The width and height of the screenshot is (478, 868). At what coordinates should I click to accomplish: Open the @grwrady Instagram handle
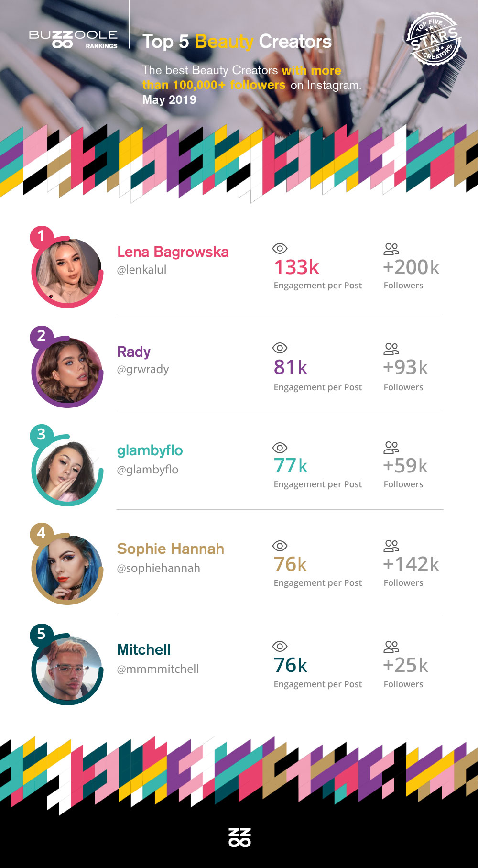(143, 369)
